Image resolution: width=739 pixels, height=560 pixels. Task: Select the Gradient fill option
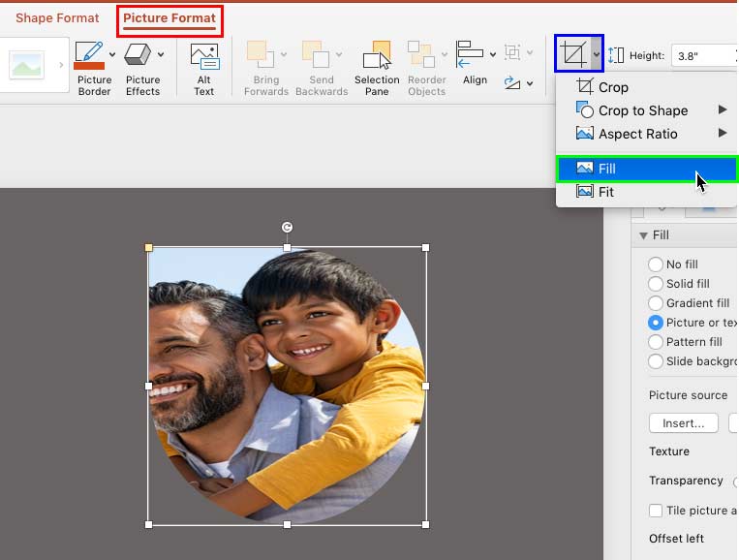pos(655,302)
